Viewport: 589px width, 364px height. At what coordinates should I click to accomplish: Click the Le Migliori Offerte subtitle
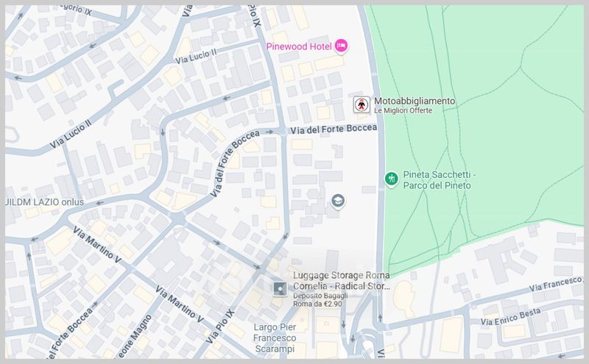coord(403,111)
